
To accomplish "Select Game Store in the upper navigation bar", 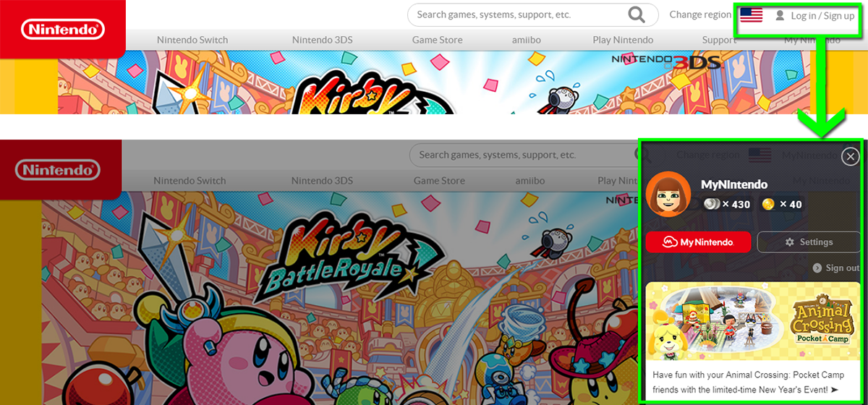I will (x=437, y=40).
